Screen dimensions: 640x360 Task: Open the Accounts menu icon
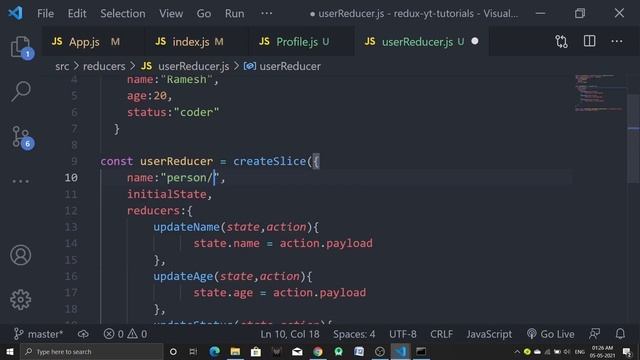(20, 255)
